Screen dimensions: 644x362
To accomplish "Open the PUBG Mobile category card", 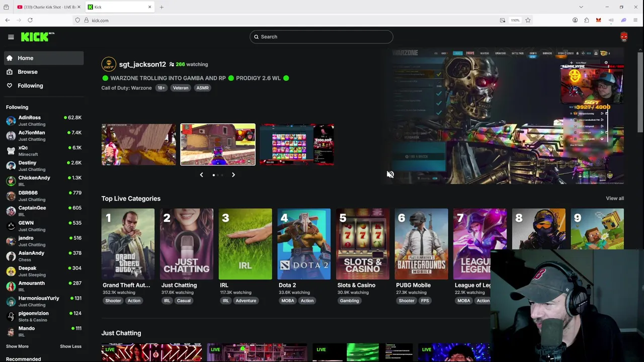I will coord(422,244).
